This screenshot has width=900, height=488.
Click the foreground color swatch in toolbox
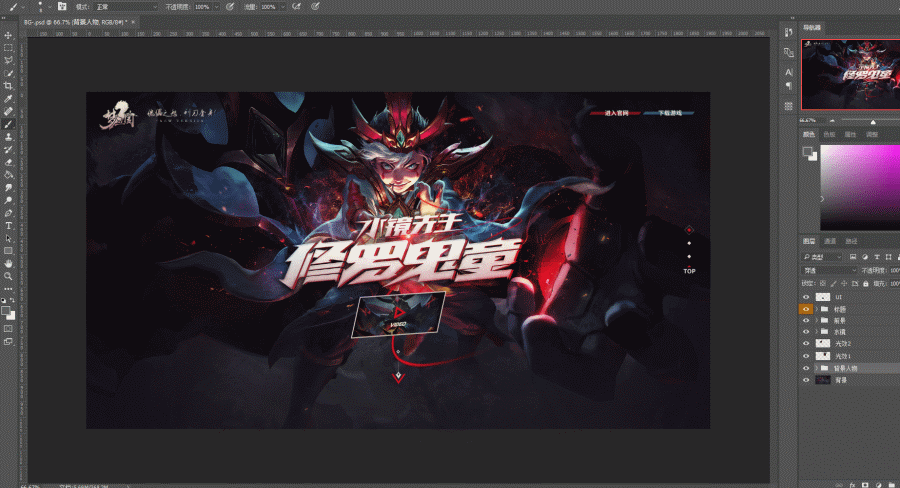point(6,311)
